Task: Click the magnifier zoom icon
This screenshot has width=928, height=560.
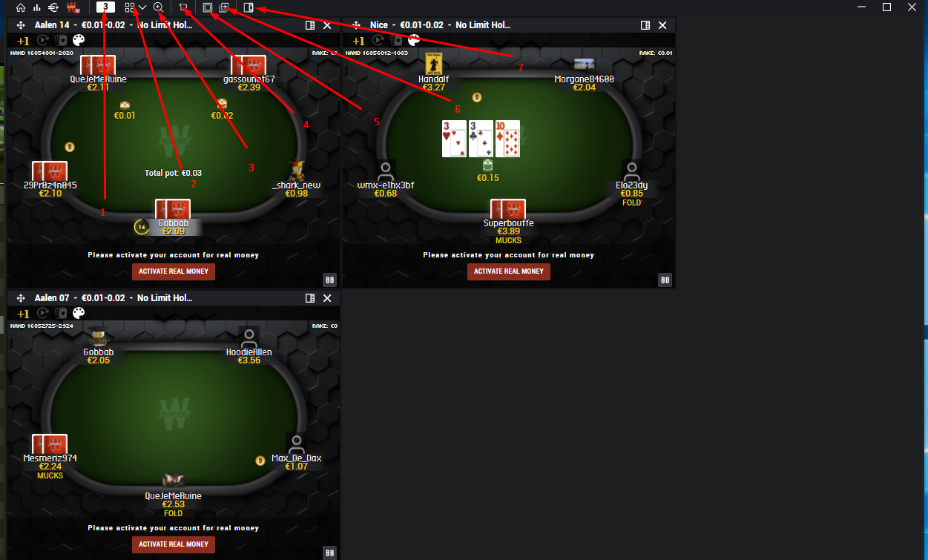Action: pos(158,7)
